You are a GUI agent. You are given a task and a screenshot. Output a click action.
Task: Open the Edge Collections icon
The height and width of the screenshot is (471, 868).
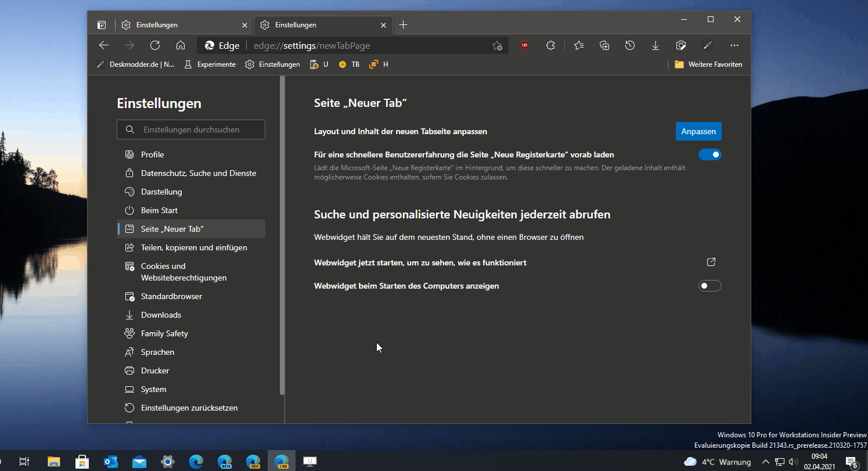(x=604, y=45)
